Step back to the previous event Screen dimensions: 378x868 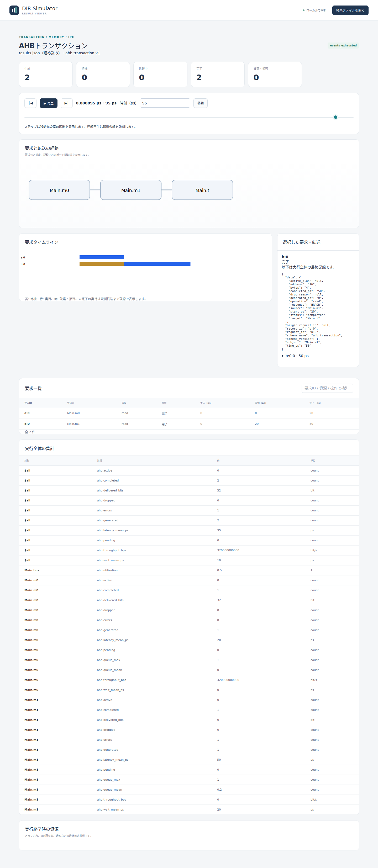point(30,103)
